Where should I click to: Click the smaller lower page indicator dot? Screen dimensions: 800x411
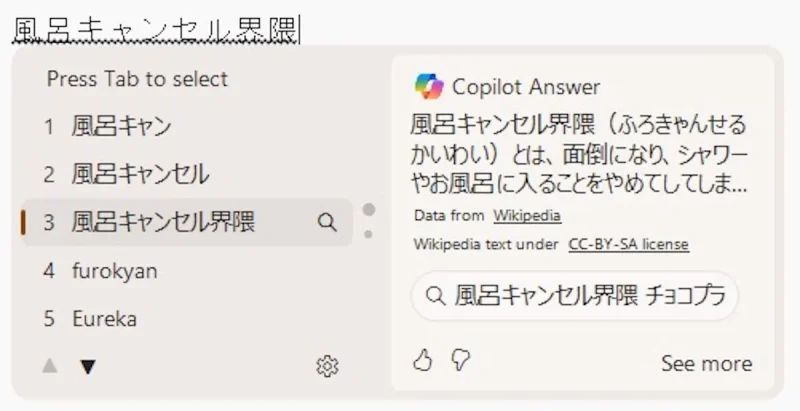368,234
